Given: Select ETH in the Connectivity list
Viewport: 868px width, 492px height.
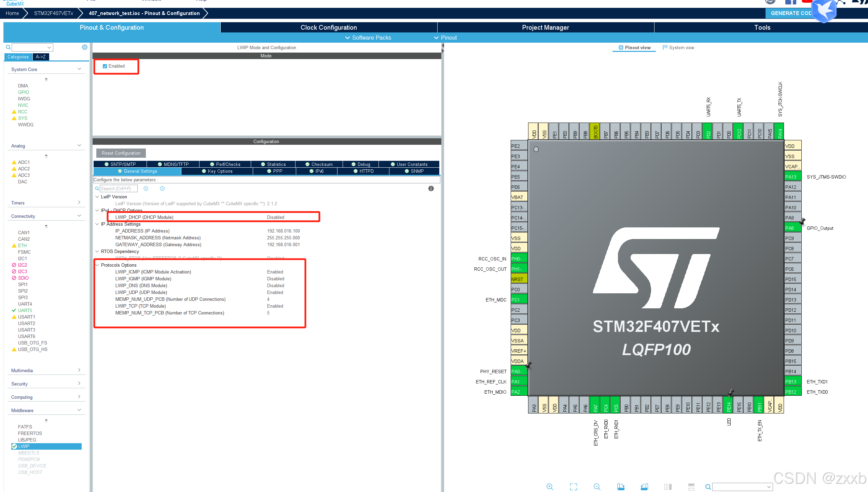Looking at the screenshot, I should pos(22,245).
